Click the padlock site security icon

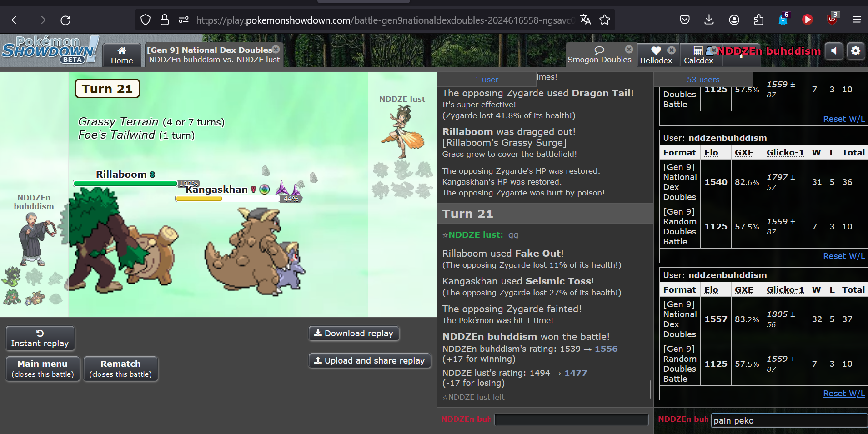pyautogui.click(x=165, y=20)
